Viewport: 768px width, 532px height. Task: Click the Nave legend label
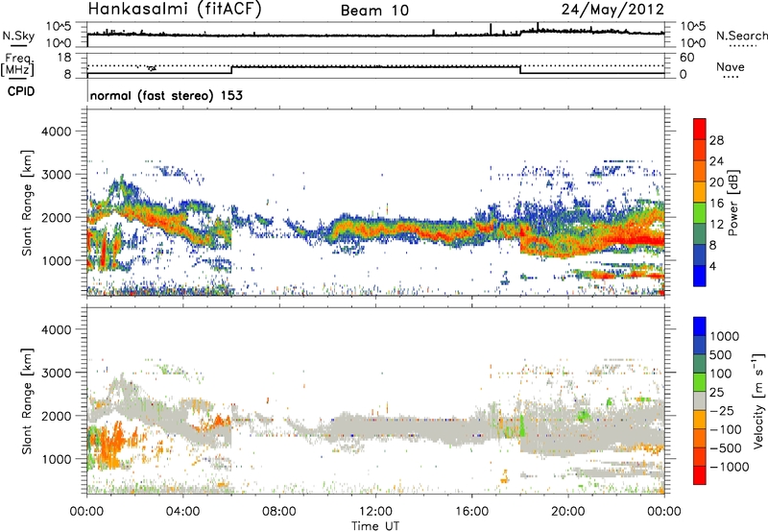730,67
